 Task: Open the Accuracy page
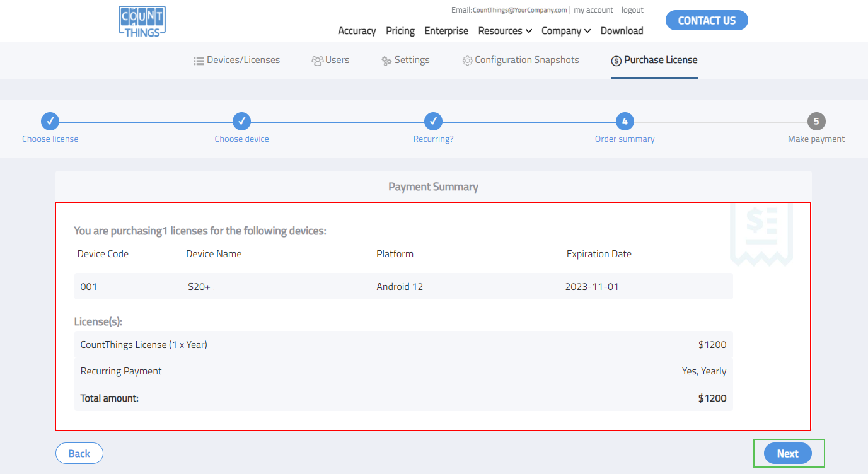[x=357, y=31]
